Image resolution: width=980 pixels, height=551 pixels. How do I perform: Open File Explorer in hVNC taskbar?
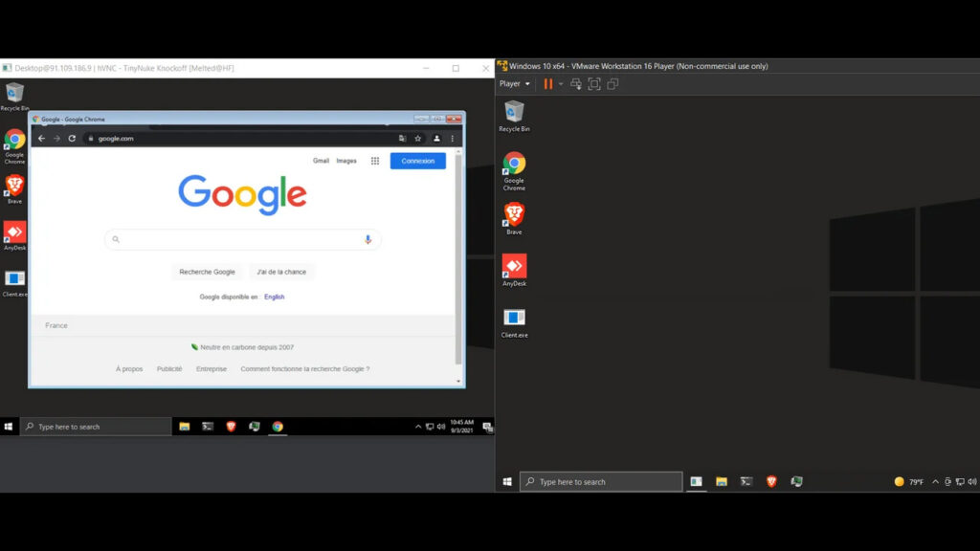(x=185, y=427)
